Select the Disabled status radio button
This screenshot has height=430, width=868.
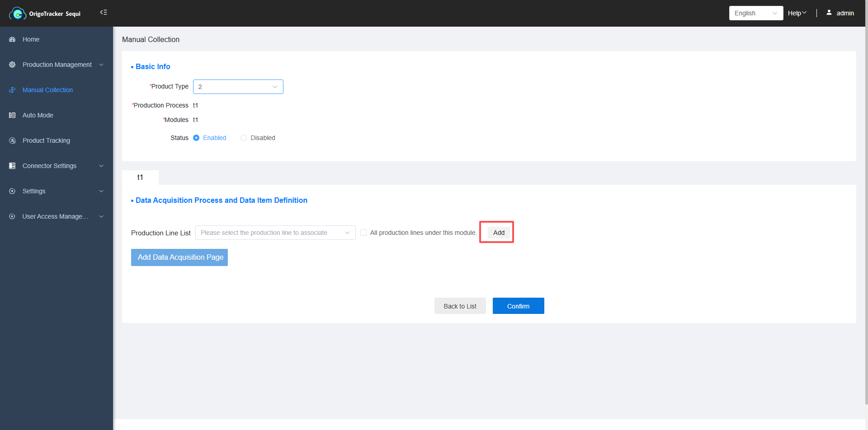[x=244, y=138]
